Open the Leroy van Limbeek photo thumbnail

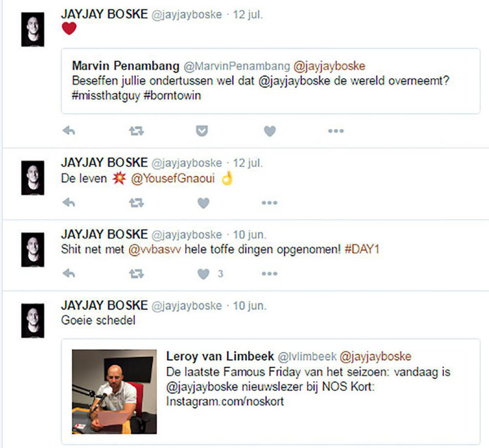[114, 392]
